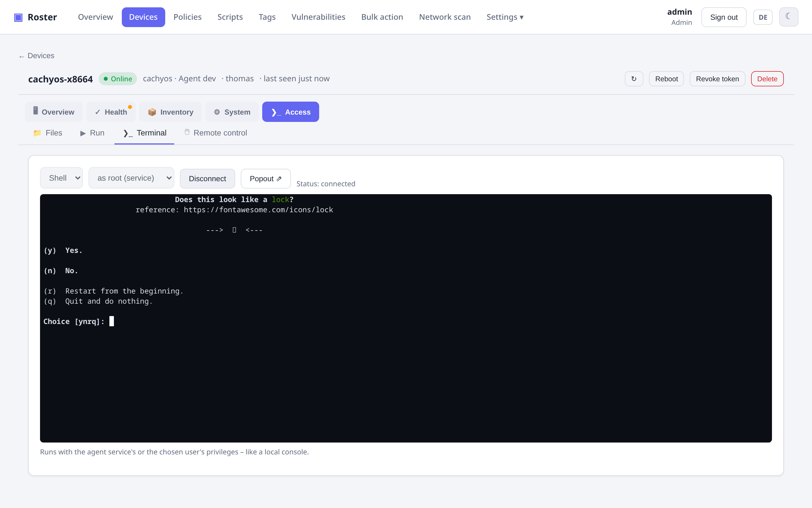The height and width of the screenshot is (508, 812).
Task: Open the Files sub-tab with the folder icon
Action: pos(48,133)
